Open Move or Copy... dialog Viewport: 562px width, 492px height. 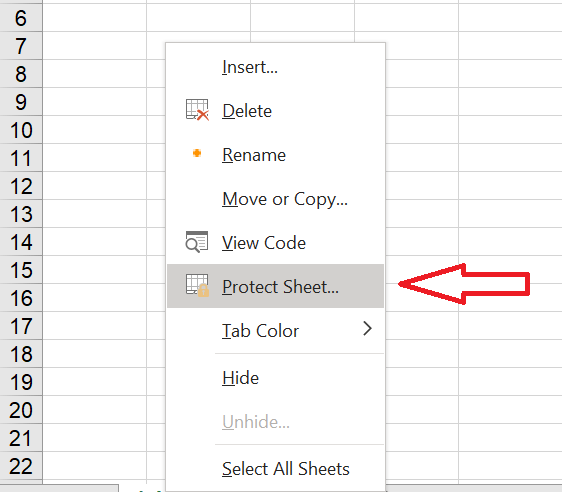click(275, 199)
